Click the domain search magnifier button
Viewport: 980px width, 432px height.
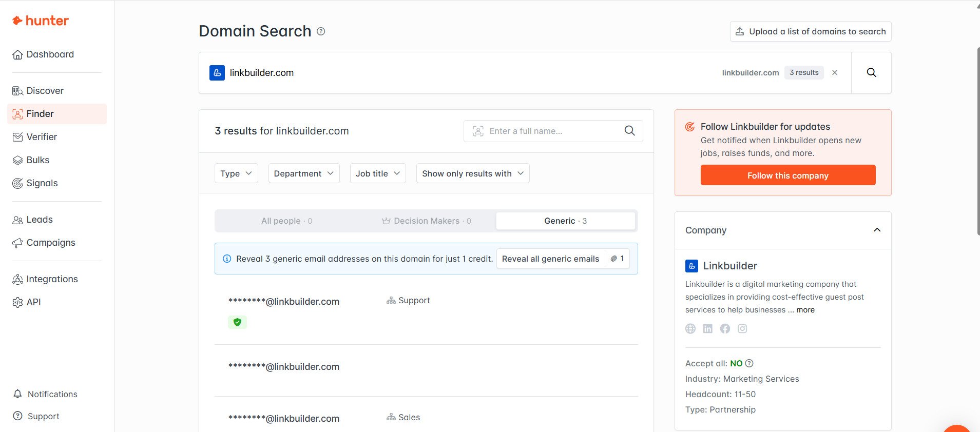[871, 72]
